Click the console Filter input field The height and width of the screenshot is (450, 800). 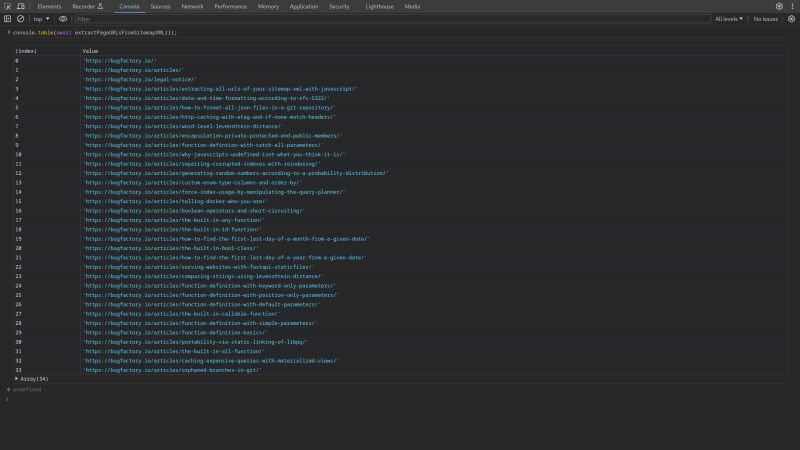392,19
